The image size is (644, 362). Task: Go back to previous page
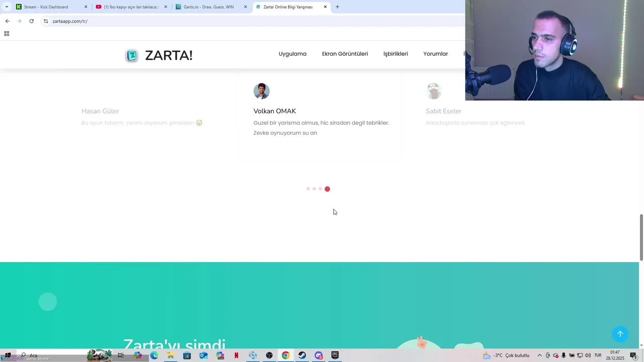click(x=7, y=21)
